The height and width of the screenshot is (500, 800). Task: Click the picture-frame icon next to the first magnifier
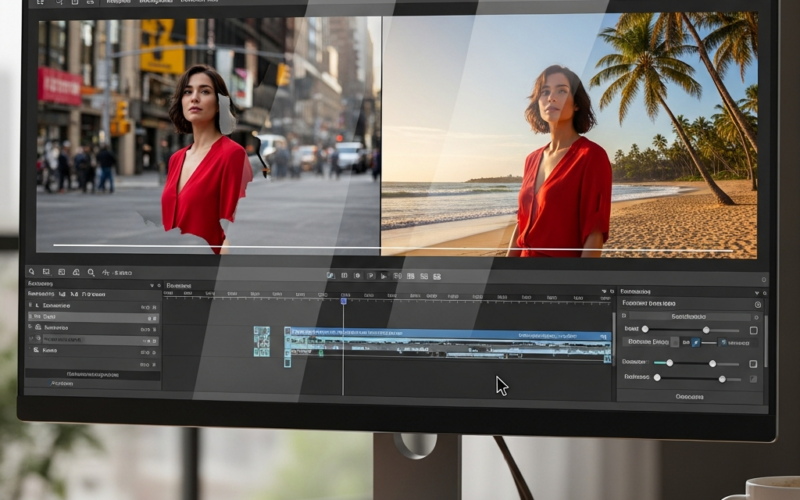[x=46, y=272]
